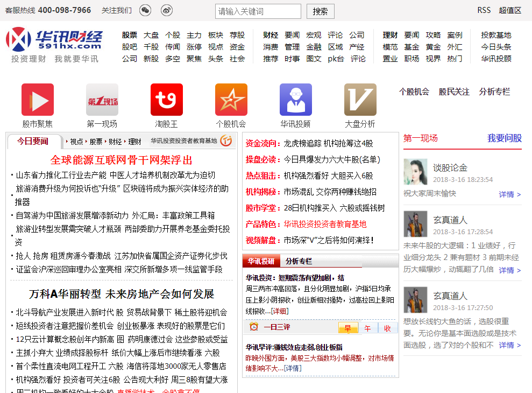The height and width of the screenshot is (393, 532).
Task: Open the 华讯投顾 advisor icon
Action: (295, 100)
